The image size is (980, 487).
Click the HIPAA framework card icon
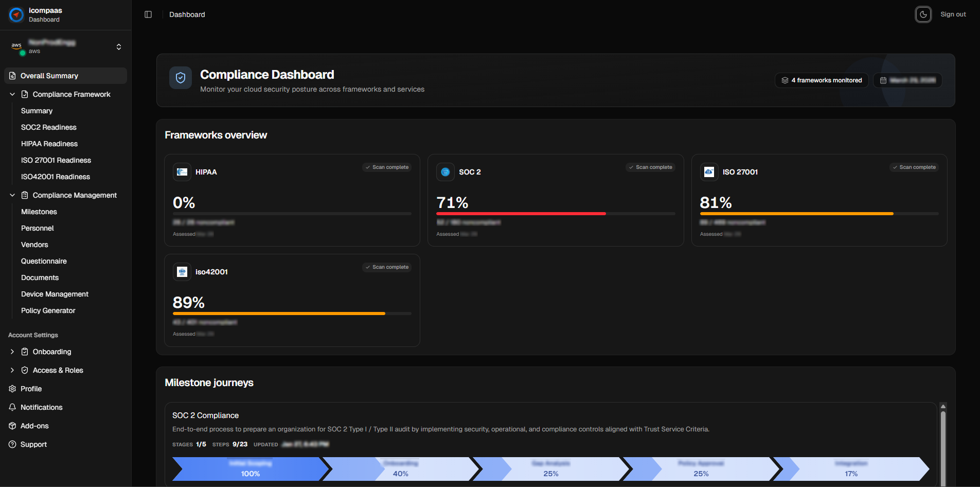coord(182,172)
